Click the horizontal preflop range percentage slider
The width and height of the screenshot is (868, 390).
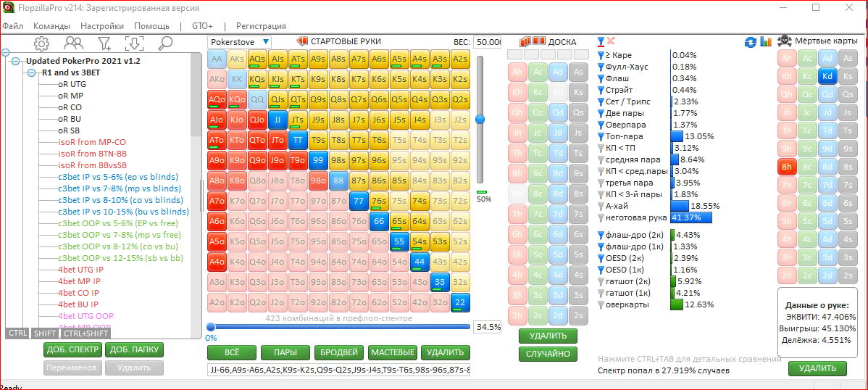coord(338,327)
